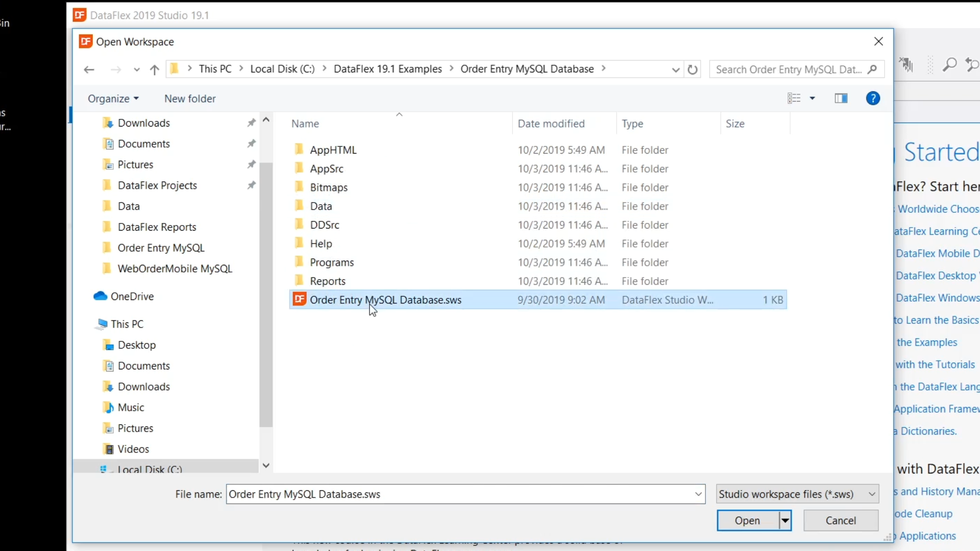This screenshot has width=980, height=551.
Task: Expand the recent locations dropdown
Action: tap(136, 69)
